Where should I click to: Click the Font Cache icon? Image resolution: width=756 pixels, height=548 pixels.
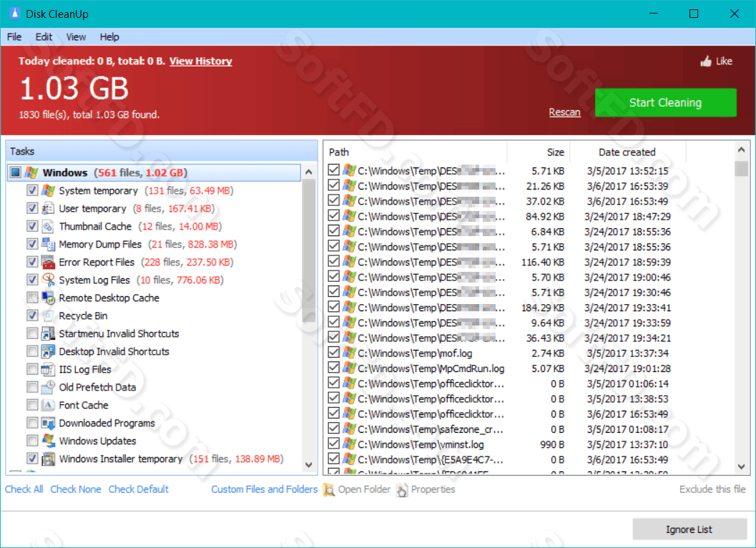tap(48, 405)
